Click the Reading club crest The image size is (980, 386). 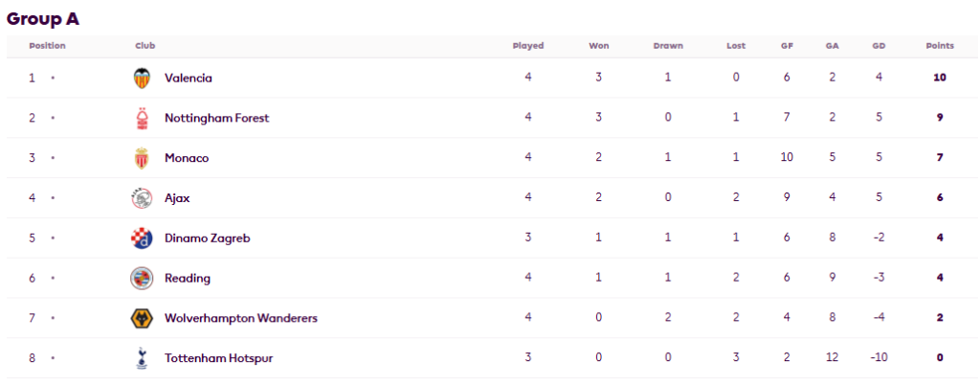(142, 279)
